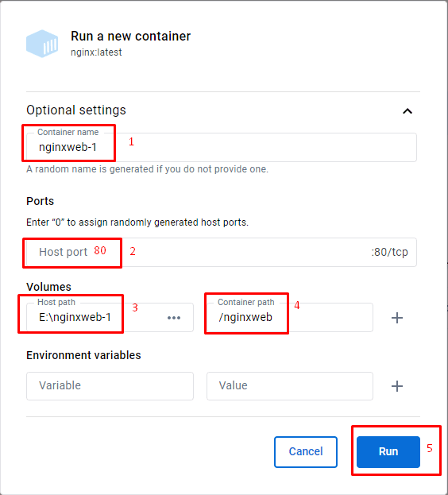Click the Ports section heading
The image size is (448, 495).
tap(40, 201)
